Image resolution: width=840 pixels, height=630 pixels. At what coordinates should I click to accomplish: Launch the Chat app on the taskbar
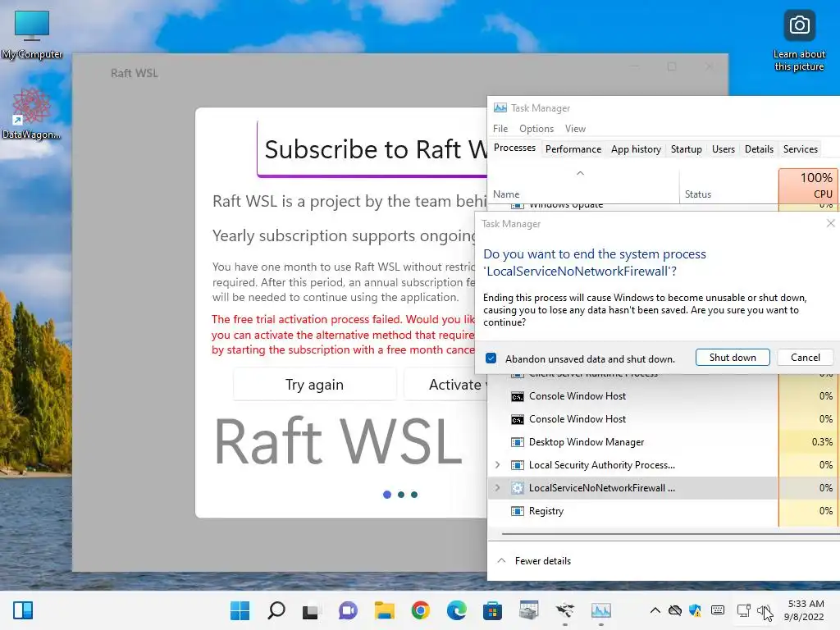348,610
